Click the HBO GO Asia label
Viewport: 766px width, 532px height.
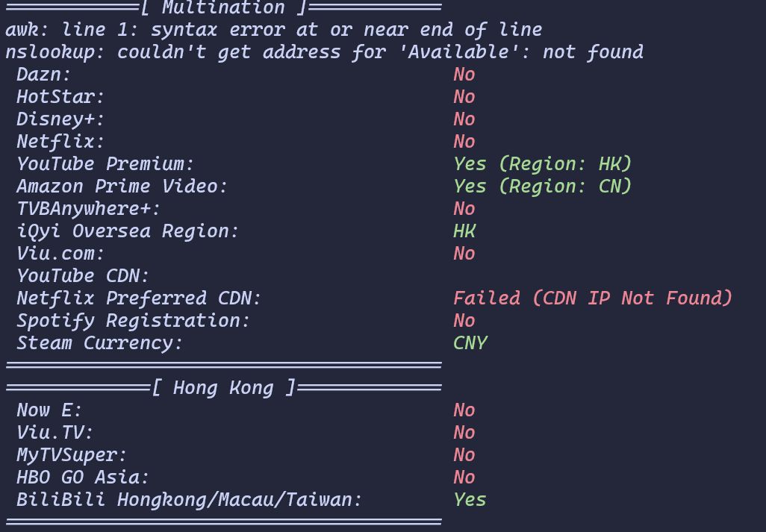click(x=83, y=478)
